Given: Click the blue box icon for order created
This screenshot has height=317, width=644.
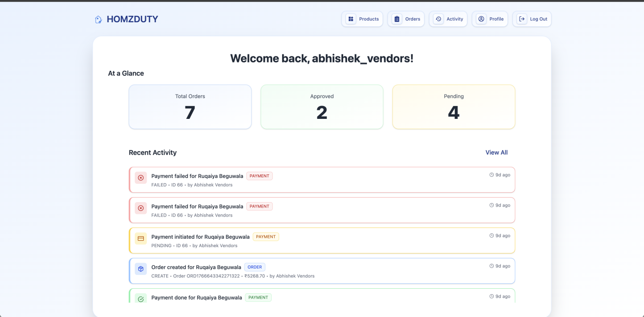Looking at the screenshot, I should click(141, 269).
